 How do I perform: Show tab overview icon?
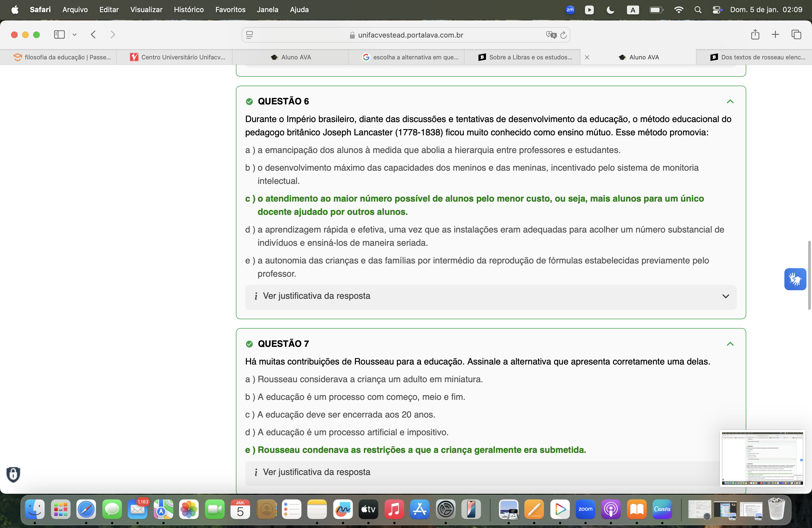point(796,35)
